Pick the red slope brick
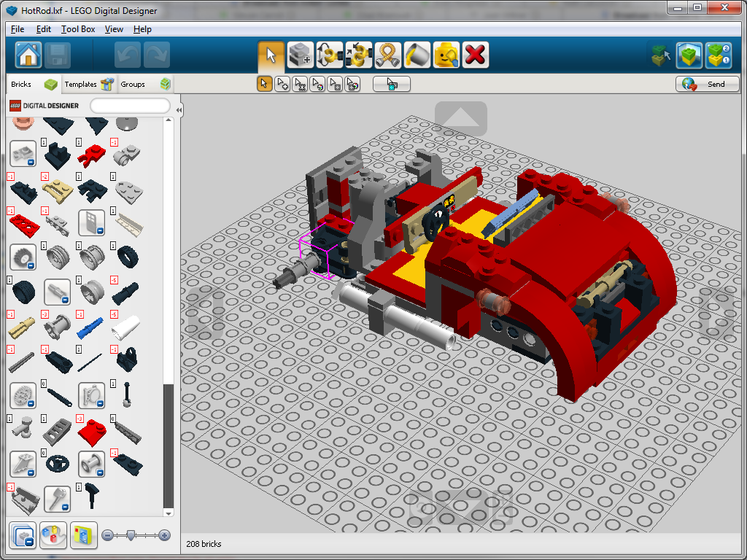Viewport: 747px width, 560px height. point(91,432)
